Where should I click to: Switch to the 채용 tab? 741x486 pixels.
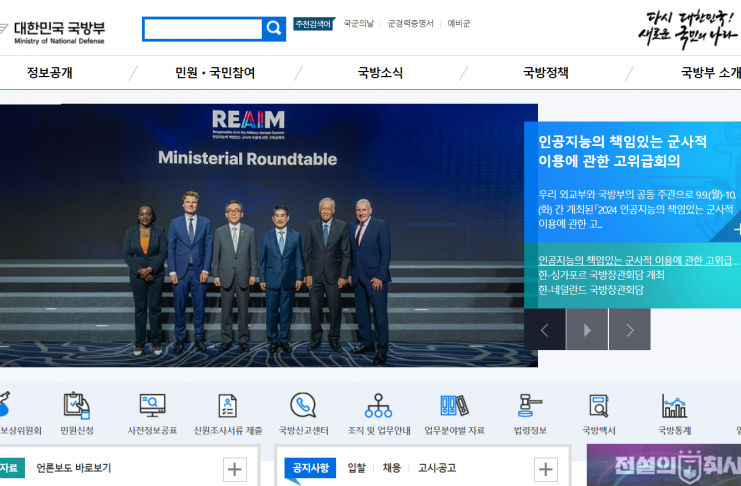click(391, 468)
